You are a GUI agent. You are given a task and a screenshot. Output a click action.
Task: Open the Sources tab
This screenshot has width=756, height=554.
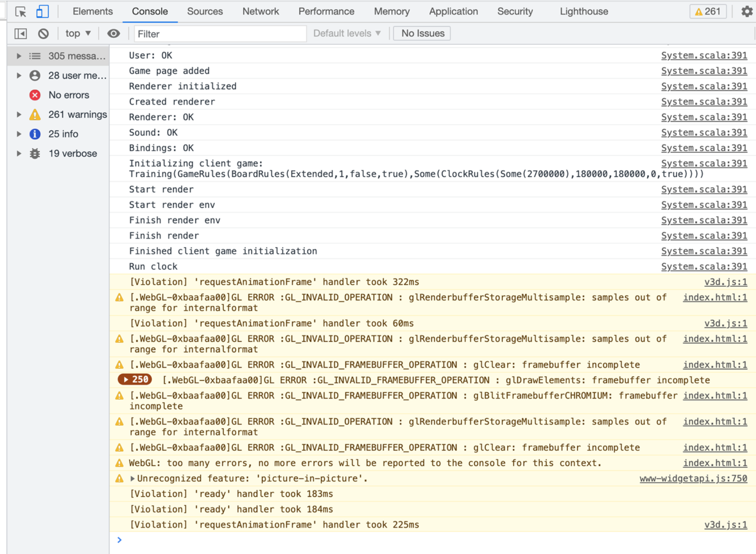[205, 12]
